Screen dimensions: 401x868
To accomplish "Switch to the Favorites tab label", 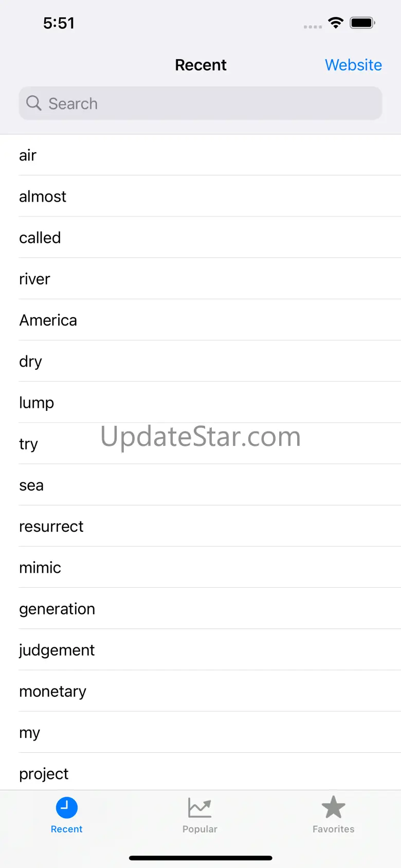I will coord(333,829).
